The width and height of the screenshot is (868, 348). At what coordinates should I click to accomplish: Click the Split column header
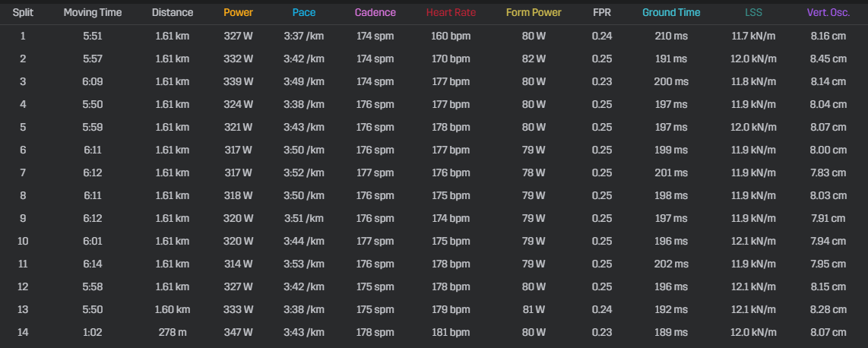(x=23, y=13)
